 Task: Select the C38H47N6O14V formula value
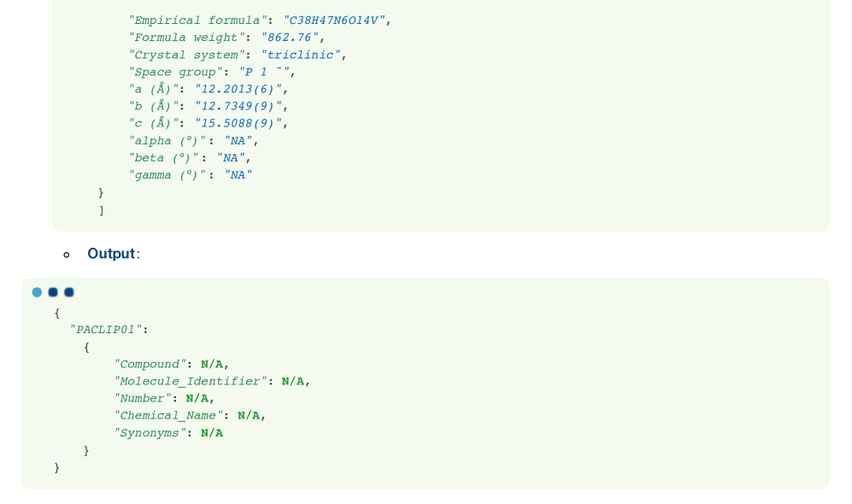[x=334, y=21]
